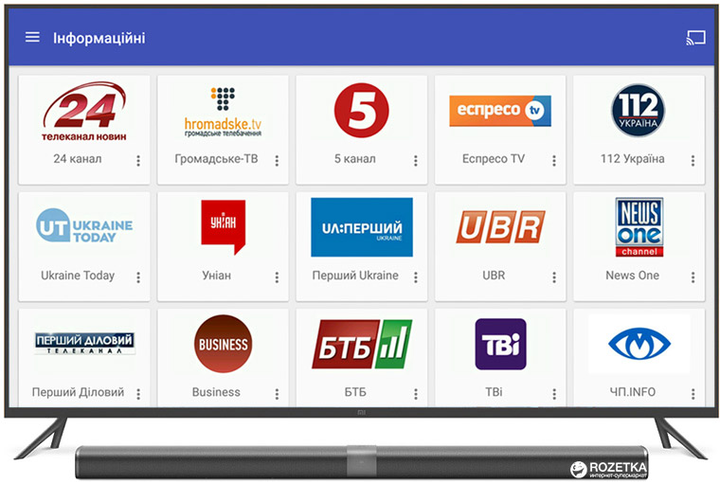
Task: Open options menu for News One
Action: point(693,277)
